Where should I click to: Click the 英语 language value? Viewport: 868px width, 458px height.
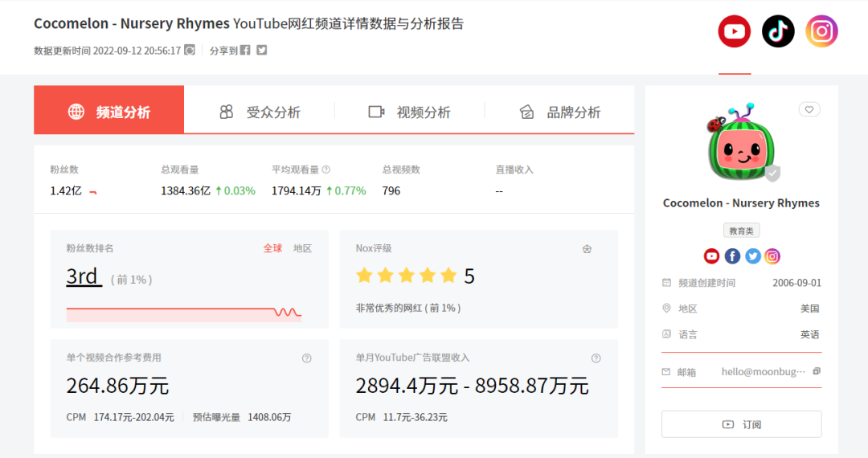coord(810,334)
